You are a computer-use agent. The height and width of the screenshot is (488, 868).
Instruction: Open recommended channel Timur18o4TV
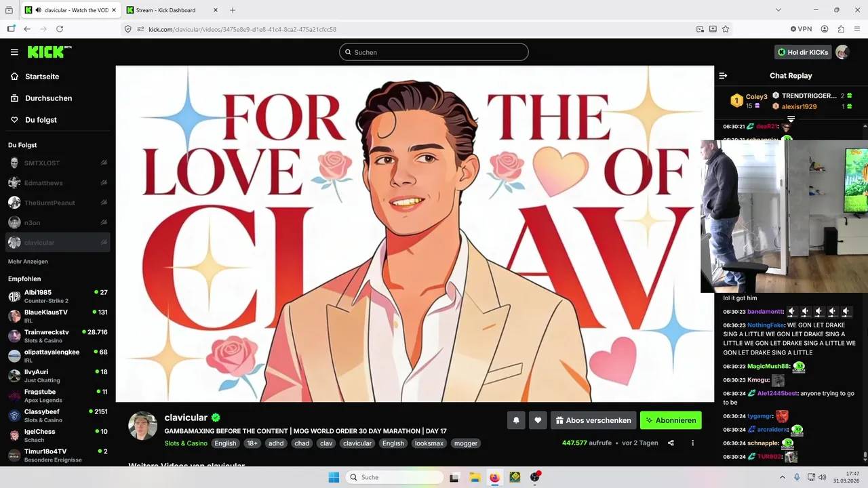[x=58, y=455]
